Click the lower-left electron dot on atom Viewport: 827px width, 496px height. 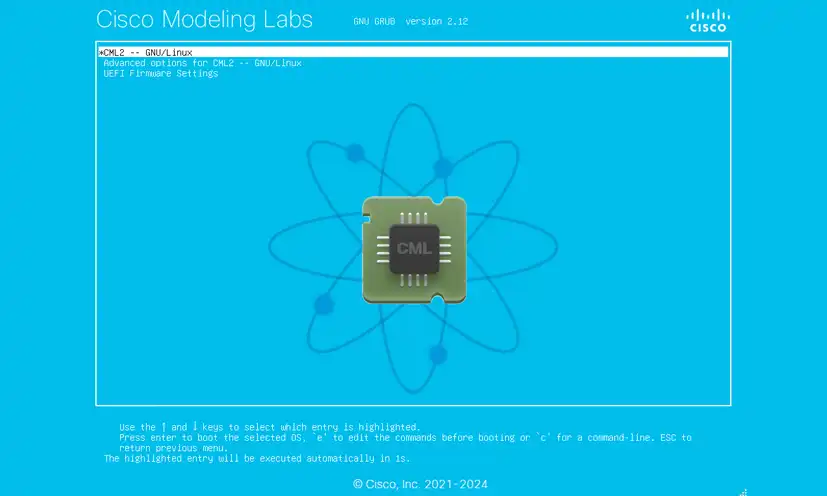click(323, 304)
